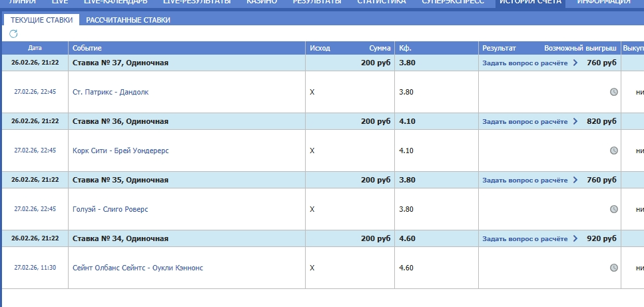
Task: Open the Сейнт Олбанс Сейнтс - Оукли Кэннонс event
Action: click(x=138, y=268)
